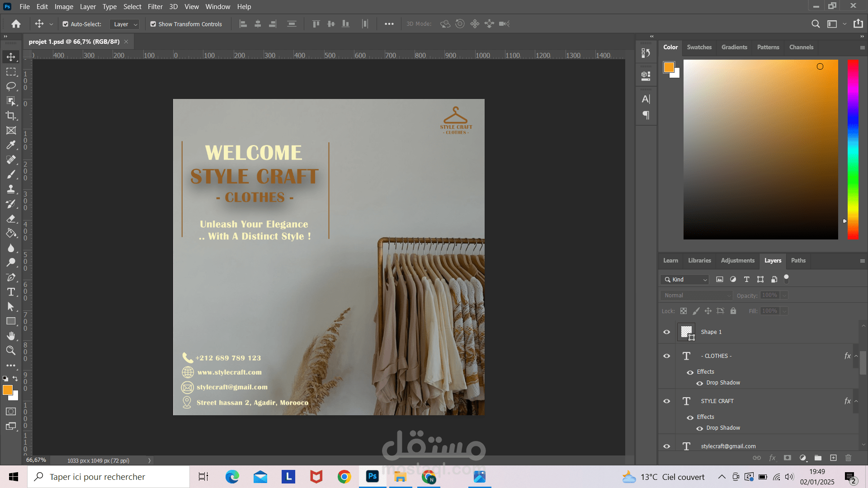Toggle the Auto-Select checkbox
This screenshot has width=868, height=488.
pos(66,24)
